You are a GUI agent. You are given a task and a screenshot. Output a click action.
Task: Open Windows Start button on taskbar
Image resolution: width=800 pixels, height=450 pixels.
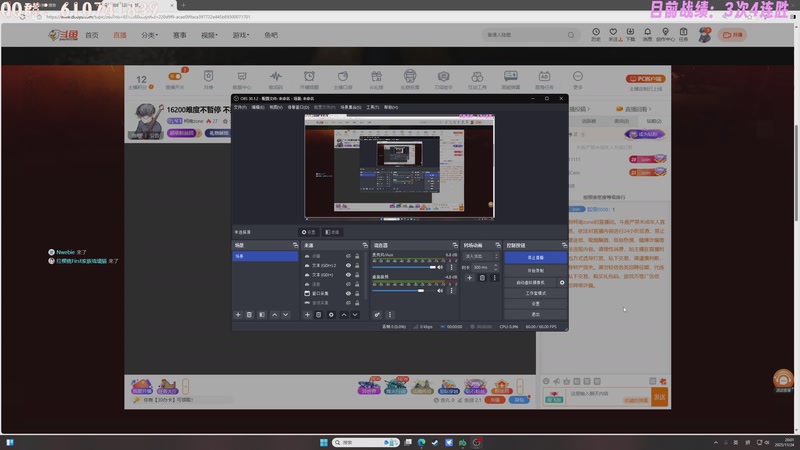pyautogui.click(x=323, y=442)
